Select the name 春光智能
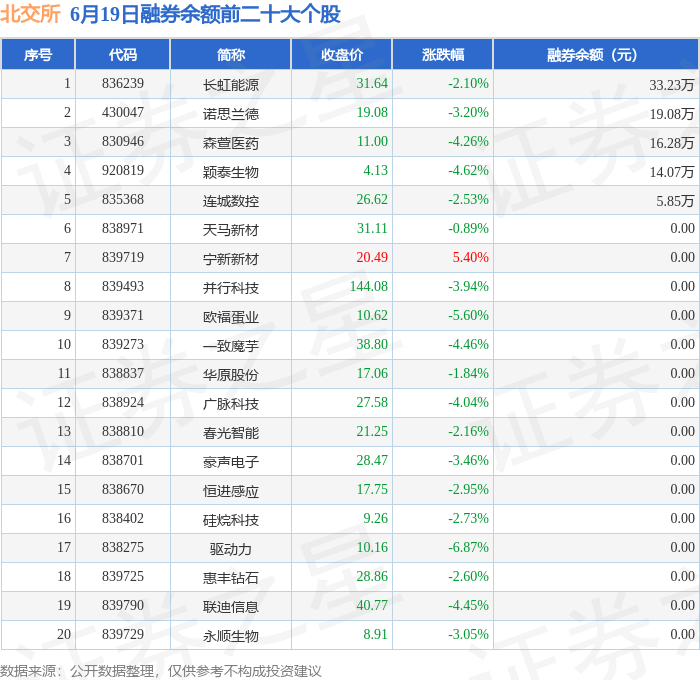This screenshot has width=700, height=680. [231, 433]
